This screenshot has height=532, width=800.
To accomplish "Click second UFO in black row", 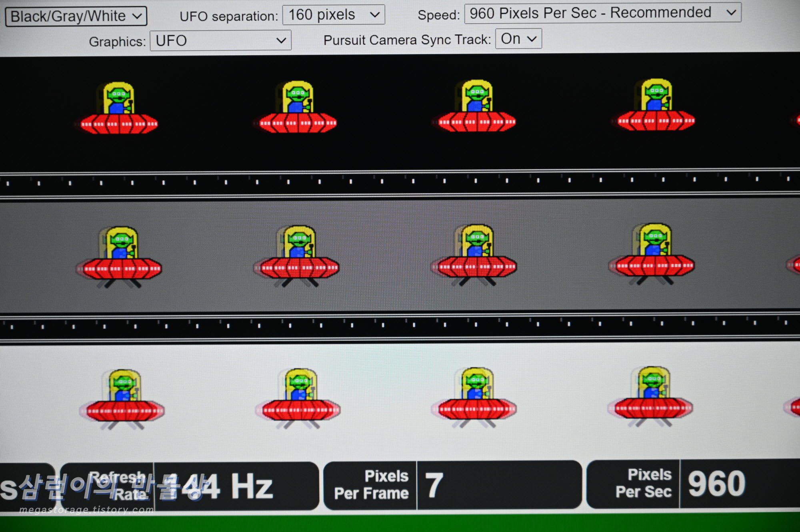I will coord(298,108).
